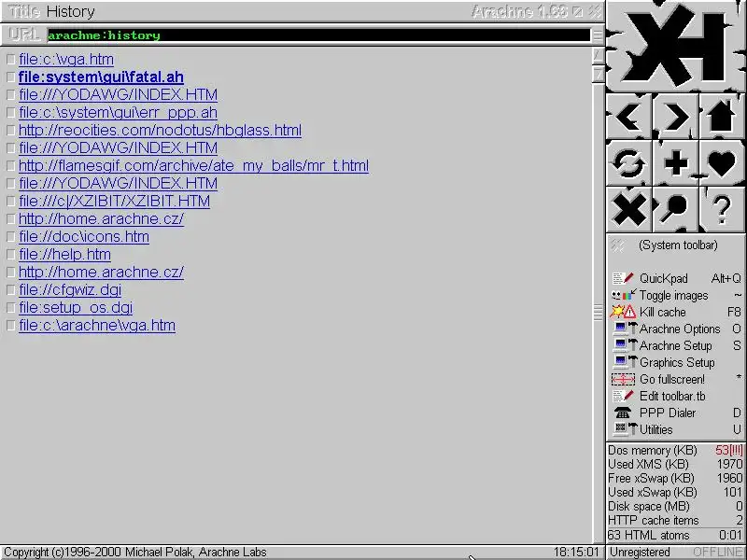Tick checkbox beside file://doc\icons.htm
The image size is (747, 560).
(x=10, y=237)
